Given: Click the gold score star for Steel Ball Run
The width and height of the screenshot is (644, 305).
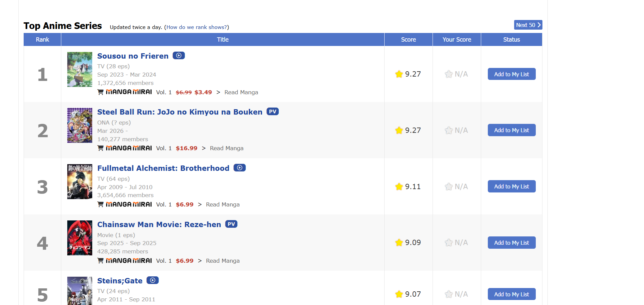Looking at the screenshot, I should [399, 130].
